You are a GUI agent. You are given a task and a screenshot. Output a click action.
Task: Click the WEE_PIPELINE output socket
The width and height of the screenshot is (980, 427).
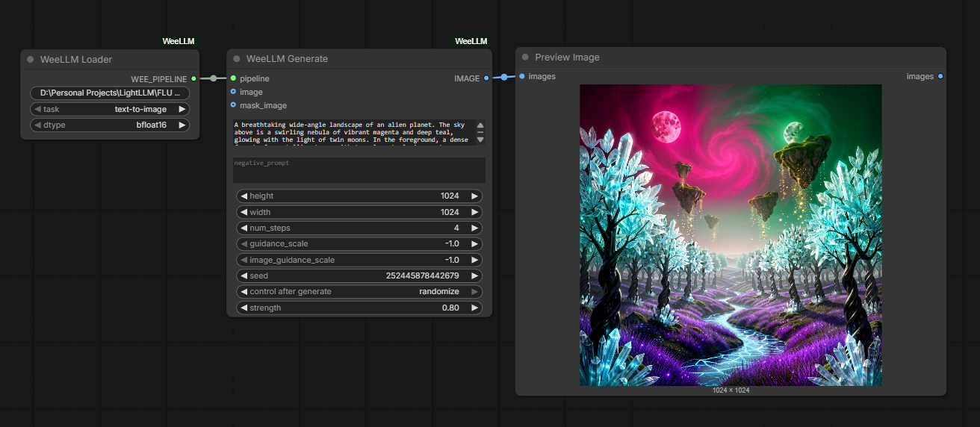(194, 78)
